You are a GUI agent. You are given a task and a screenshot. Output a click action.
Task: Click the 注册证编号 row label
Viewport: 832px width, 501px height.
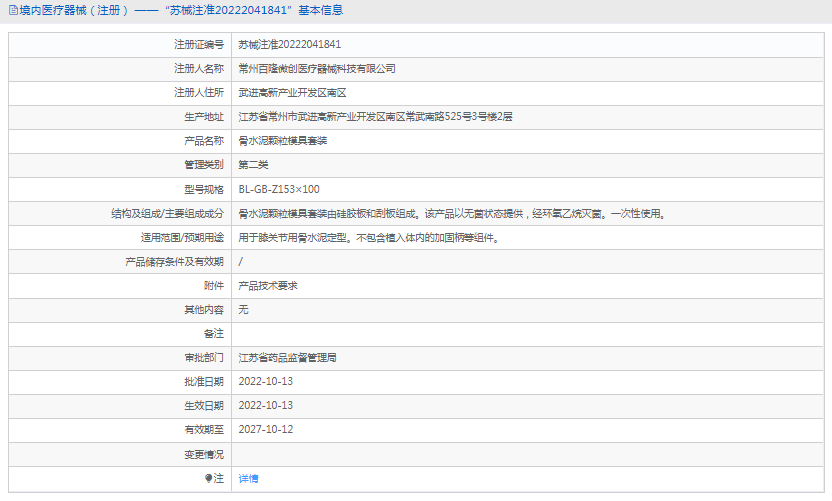click(x=199, y=45)
